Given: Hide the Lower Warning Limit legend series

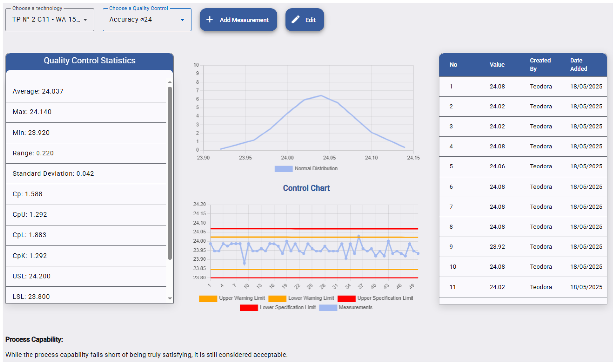Looking at the screenshot, I should [301, 298].
